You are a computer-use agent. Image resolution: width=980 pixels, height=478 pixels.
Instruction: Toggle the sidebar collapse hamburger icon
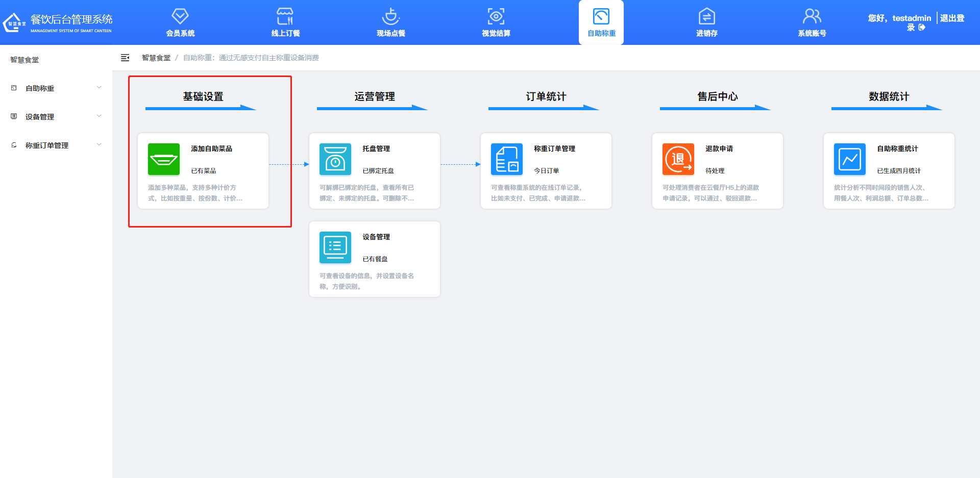[x=125, y=58]
